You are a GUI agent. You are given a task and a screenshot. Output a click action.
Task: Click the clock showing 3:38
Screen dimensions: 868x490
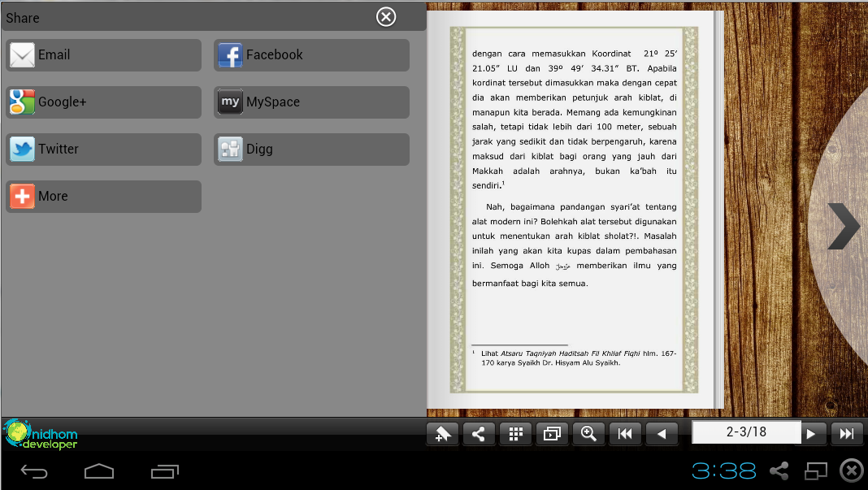click(723, 471)
